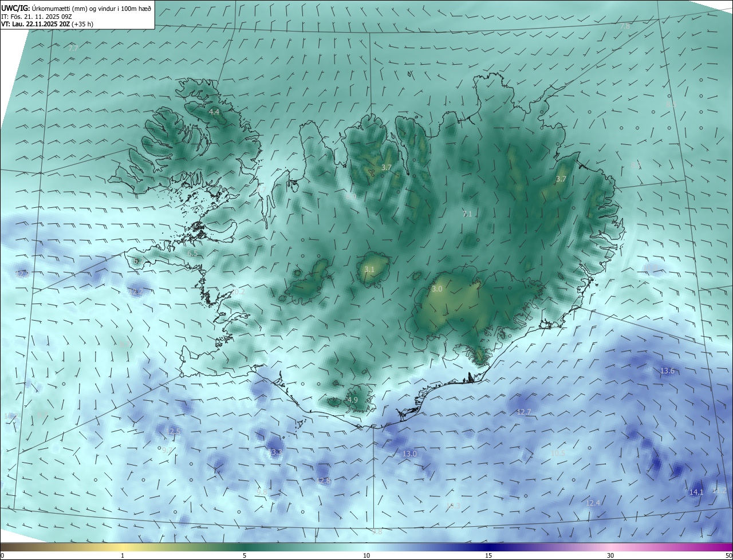Click the 7.1 value in central north Iceland
The height and width of the screenshot is (560, 733).
click(x=468, y=214)
